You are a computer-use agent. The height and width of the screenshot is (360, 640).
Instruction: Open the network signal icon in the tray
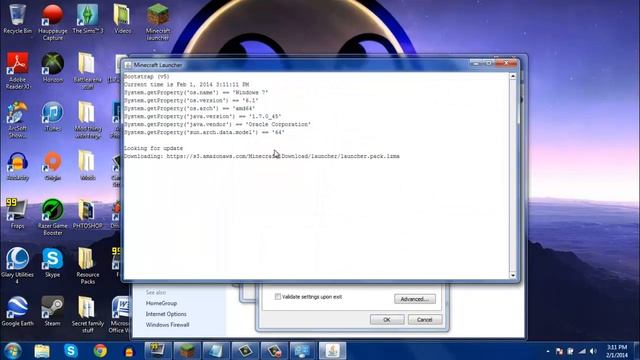pos(582,351)
